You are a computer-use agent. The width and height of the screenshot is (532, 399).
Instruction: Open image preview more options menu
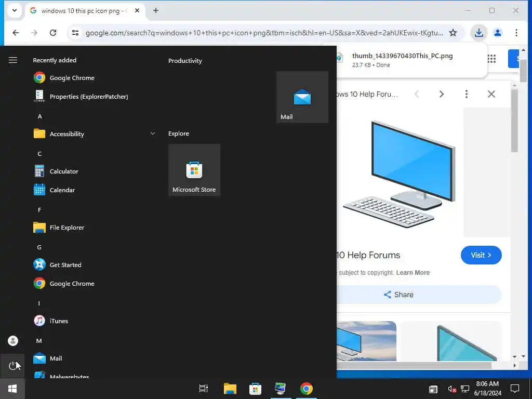pos(467,94)
